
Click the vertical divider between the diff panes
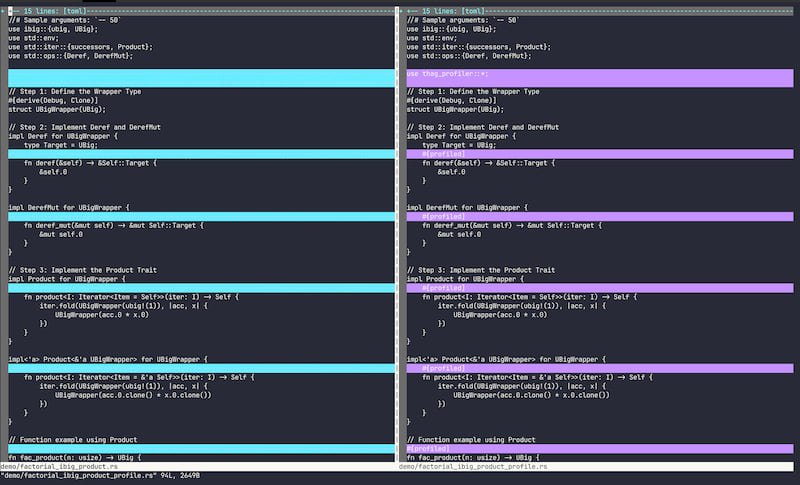[401, 240]
